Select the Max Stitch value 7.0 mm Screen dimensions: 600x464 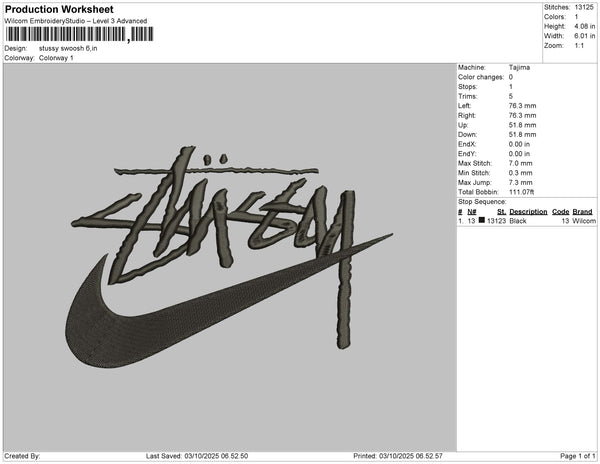[520, 163]
